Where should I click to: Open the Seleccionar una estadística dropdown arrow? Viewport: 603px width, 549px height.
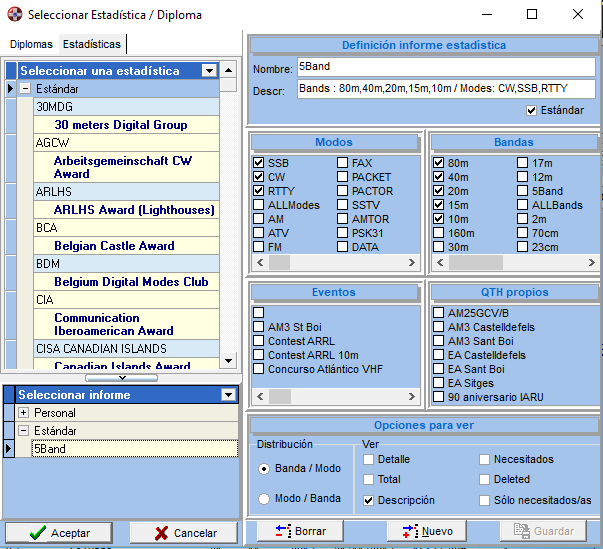coord(209,71)
